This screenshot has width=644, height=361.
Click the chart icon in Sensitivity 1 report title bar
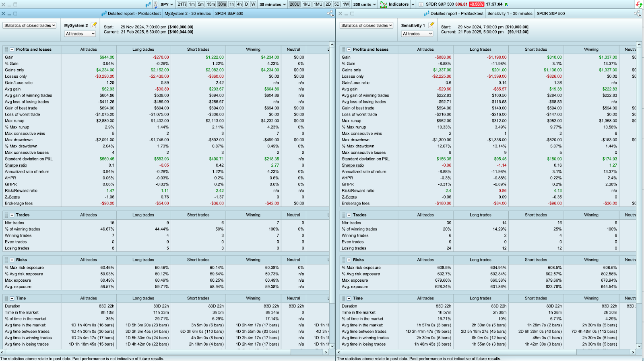click(x=427, y=14)
